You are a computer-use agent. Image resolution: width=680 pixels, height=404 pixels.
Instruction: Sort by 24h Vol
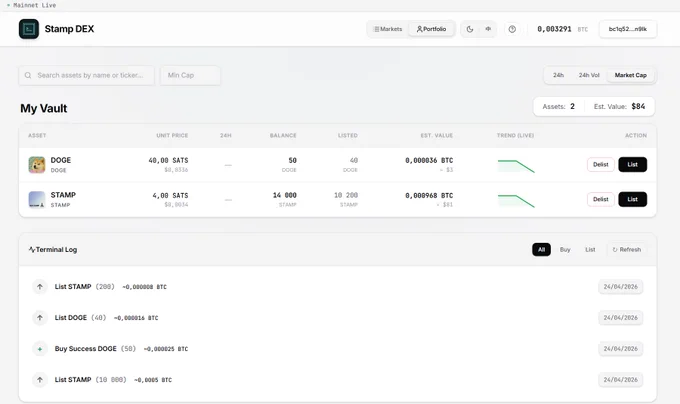pos(589,75)
